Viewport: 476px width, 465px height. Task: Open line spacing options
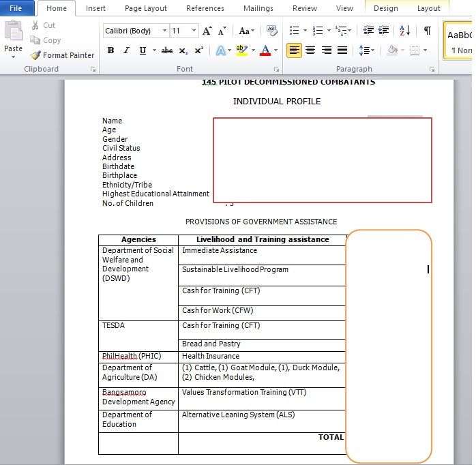[x=366, y=50]
